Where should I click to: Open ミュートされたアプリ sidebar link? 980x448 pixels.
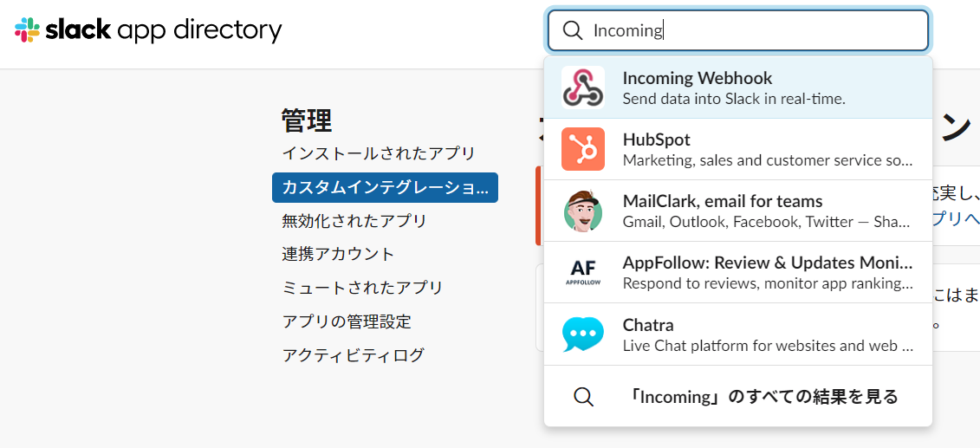click(x=362, y=288)
